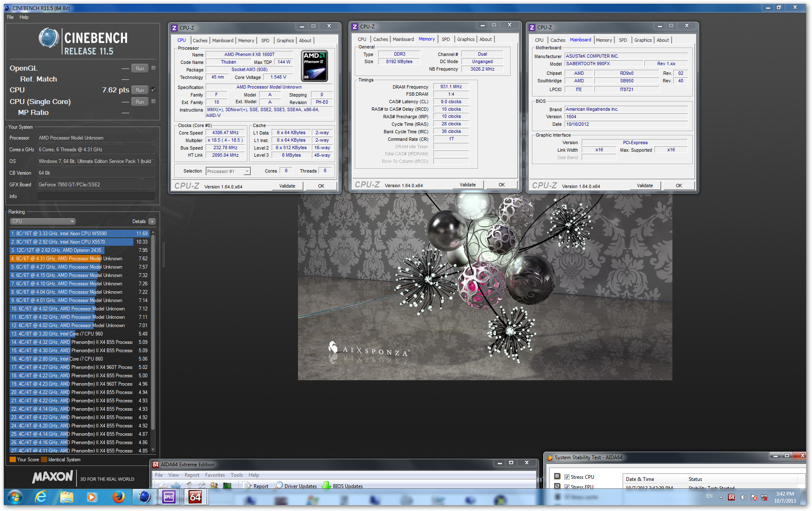The width and height of the screenshot is (812, 511).
Task: Switch to AIDA64 taskbar icon
Action: pyautogui.click(x=195, y=497)
